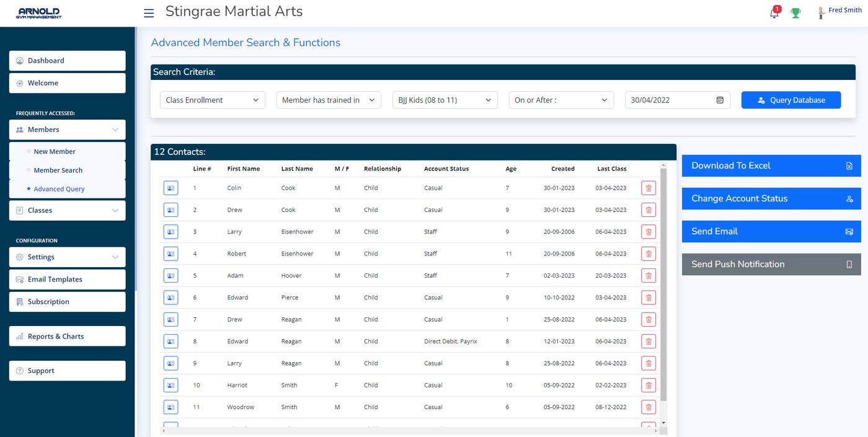Click the Send Email button
The height and width of the screenshot is (437, 868).
pos(771,231)
